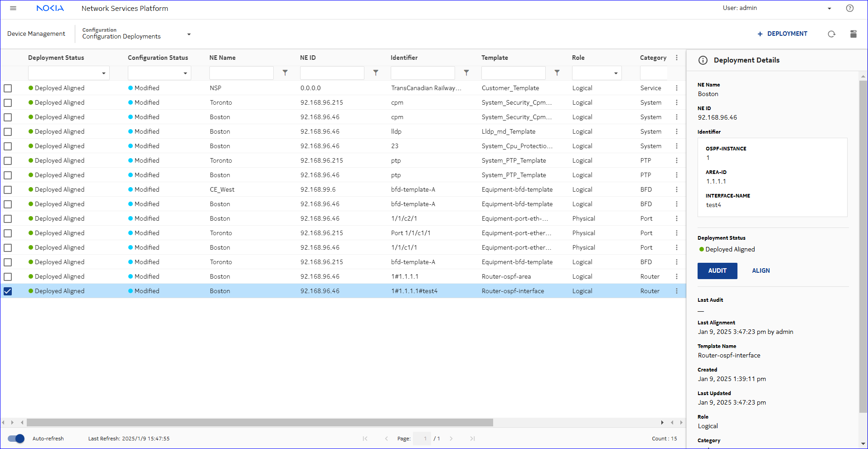
Task: Click the NE Name column filter icon
Action: click(285, 73)
